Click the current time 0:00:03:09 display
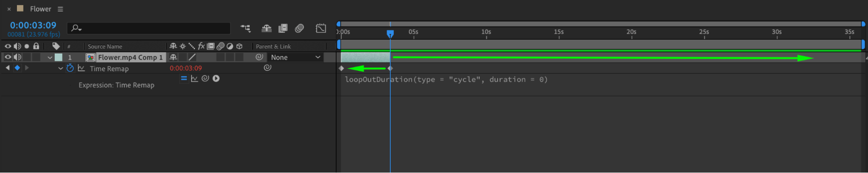 click(33, 26)
